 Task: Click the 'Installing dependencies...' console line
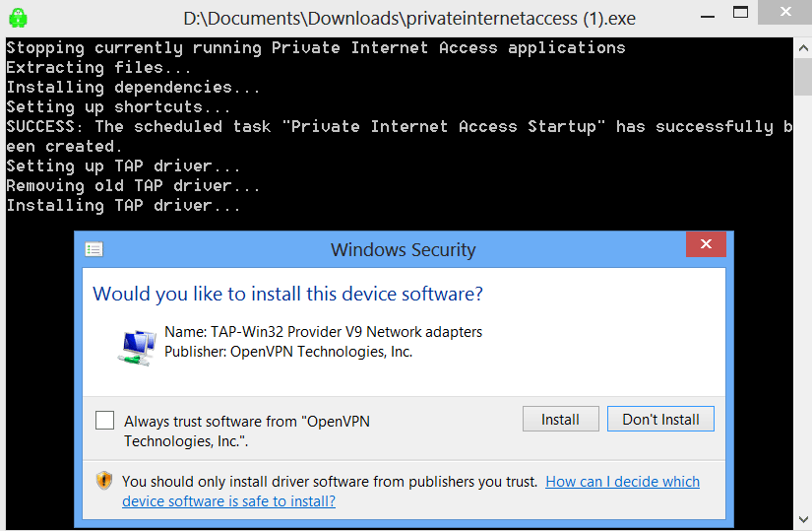coord(133,88)
